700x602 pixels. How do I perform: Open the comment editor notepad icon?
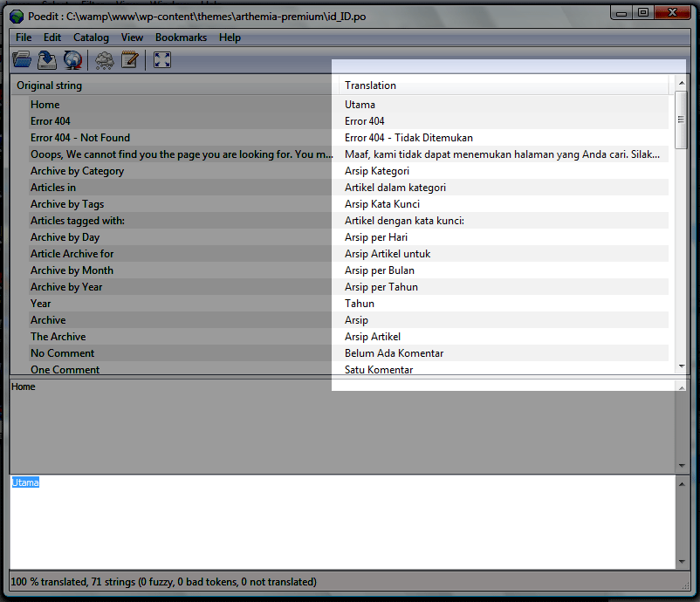[x=130, y=59]
